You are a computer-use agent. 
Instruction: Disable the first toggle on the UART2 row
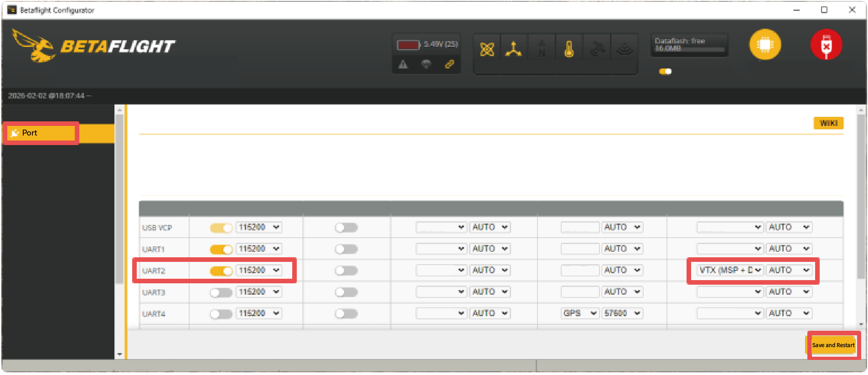click(x=221, y=271)
